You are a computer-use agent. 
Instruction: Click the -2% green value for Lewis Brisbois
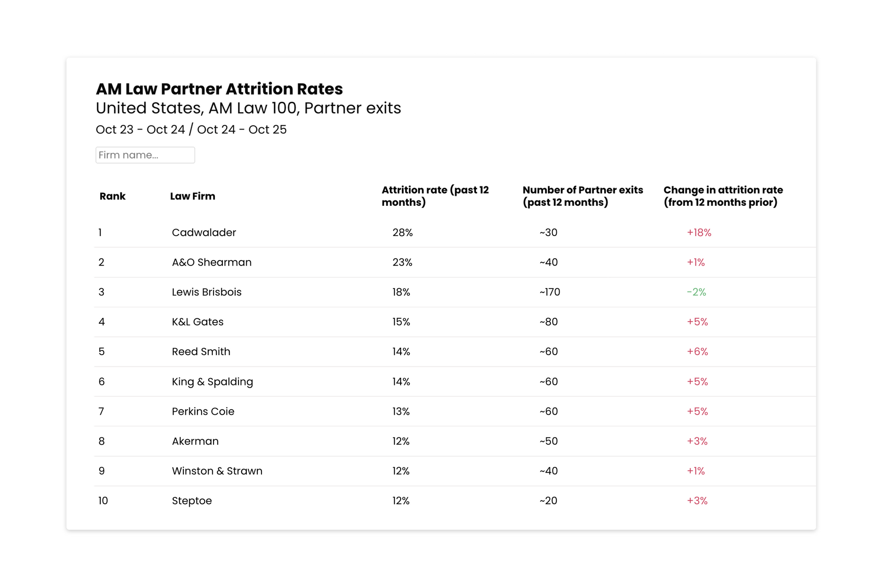click(x=696, y=292)
